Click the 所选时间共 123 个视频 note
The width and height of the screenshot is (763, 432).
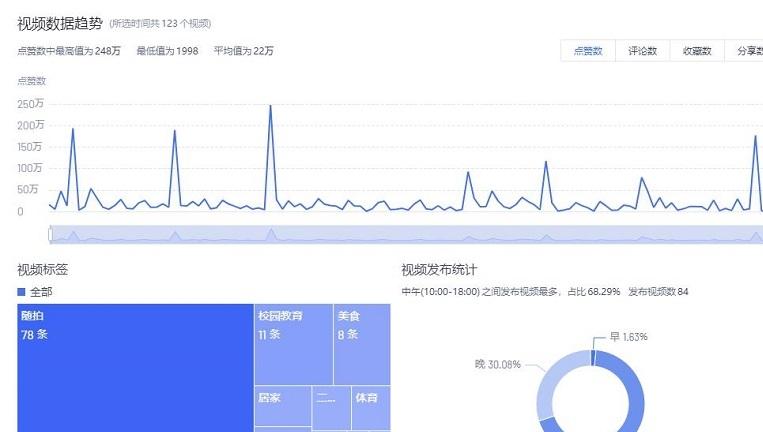160,24
